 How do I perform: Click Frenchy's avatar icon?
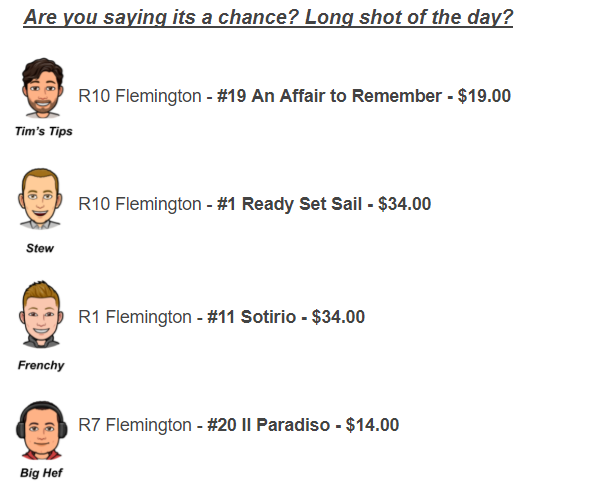(x=41, y=314)
